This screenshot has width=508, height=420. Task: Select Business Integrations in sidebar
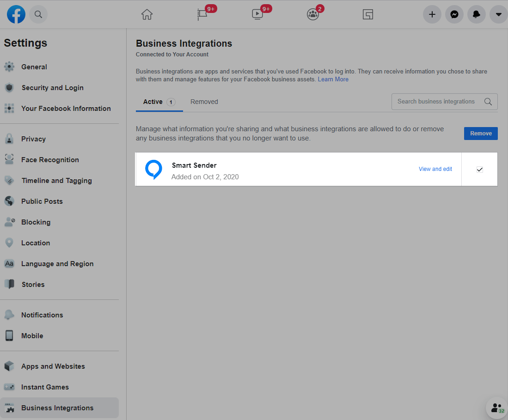tap(60, 408)
